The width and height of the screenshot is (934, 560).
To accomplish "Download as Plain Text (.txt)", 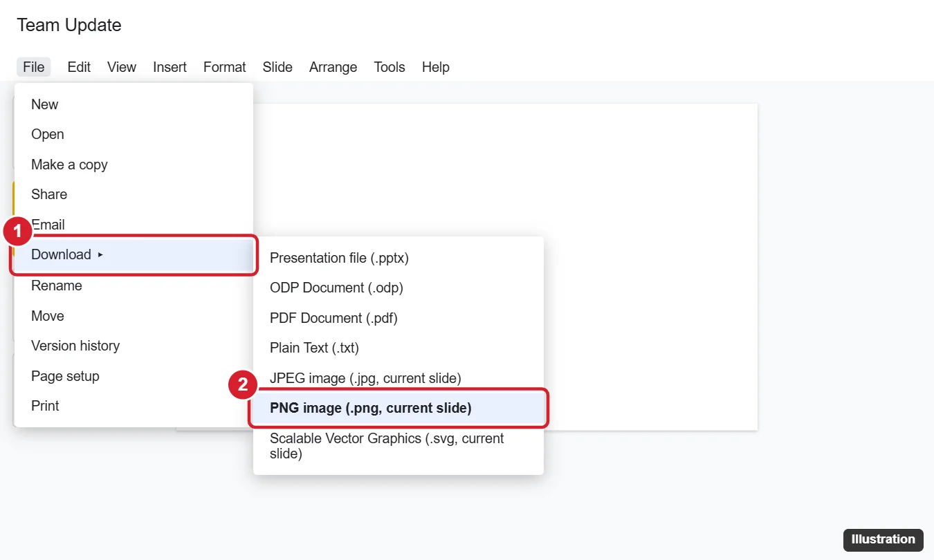I will (399, 348).
